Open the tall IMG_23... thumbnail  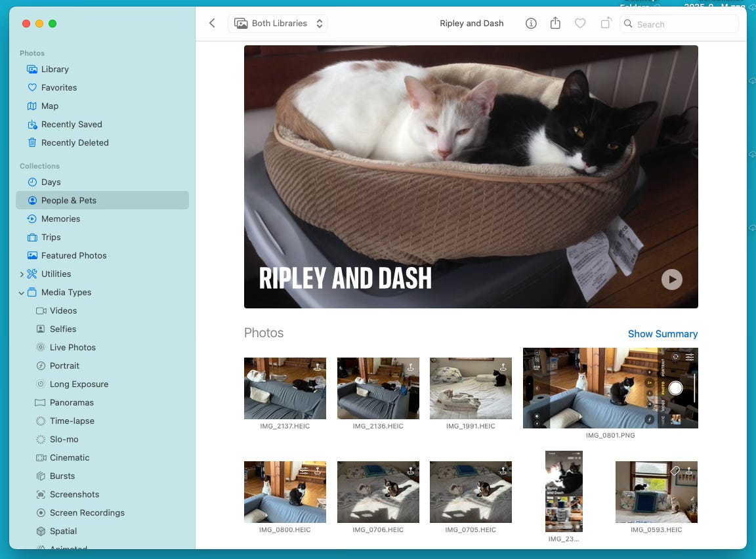click(x=564, y=491)
